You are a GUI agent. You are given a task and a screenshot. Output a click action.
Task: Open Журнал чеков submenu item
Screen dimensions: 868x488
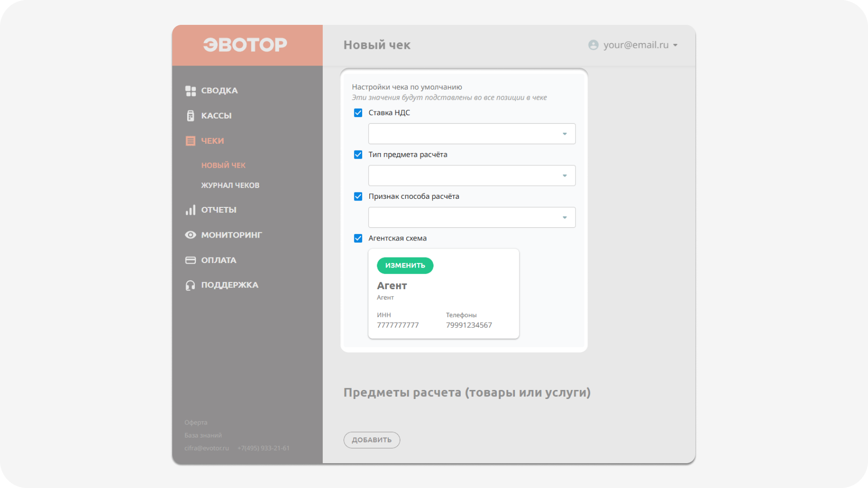click(x=230, y=185)
